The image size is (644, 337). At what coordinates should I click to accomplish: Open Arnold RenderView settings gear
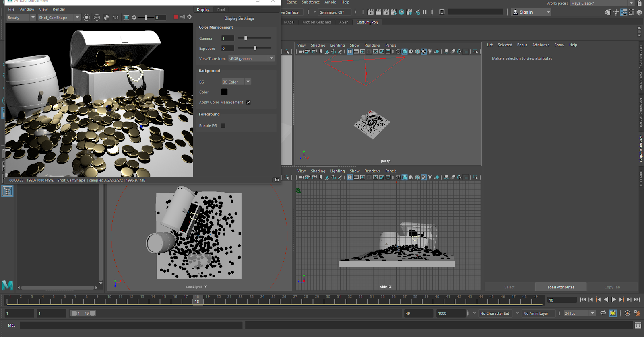189,17
